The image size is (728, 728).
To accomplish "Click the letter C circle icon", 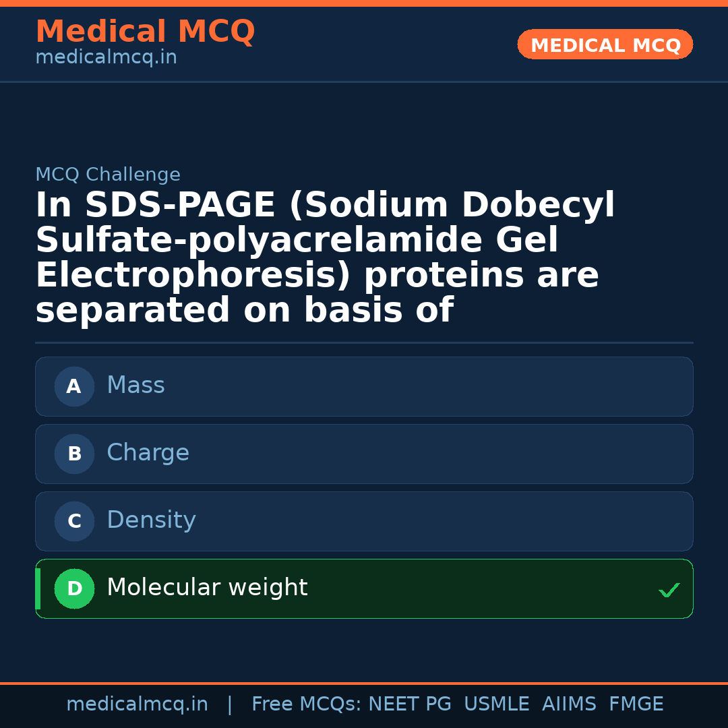I will 74,522.
